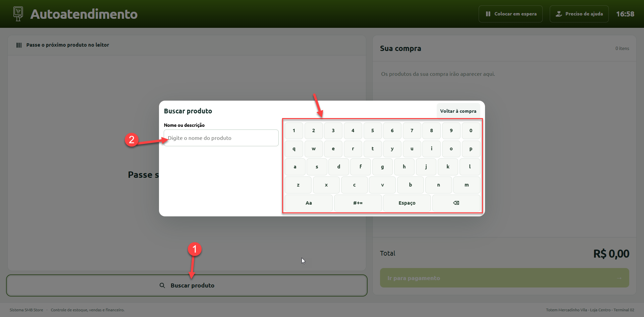The width and height of the screenshot is (644, 317).
Task: Tap the t key on the keyboard
Action: 373,149
